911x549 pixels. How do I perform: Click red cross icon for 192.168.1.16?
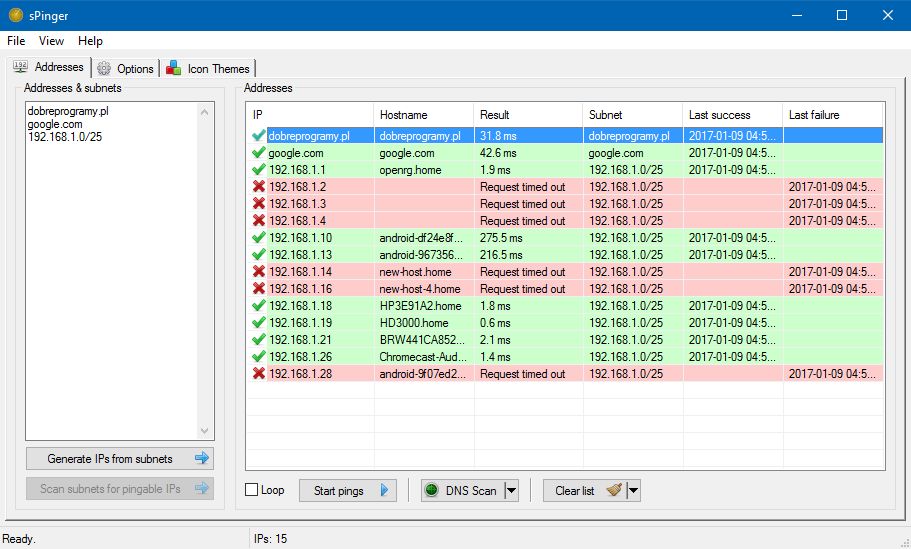(259, 289)
